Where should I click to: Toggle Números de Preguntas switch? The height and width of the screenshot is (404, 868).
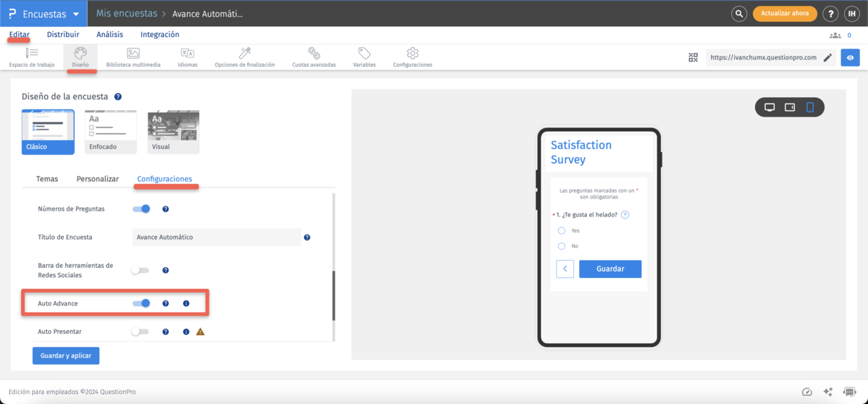141,209
